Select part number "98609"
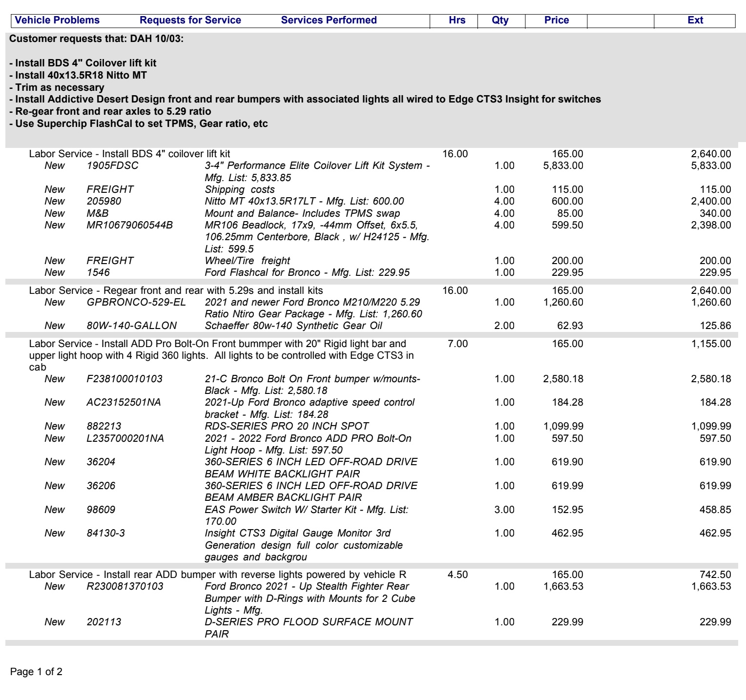Image resolution: width=746 pixels, height=700 pixels. (x=101, y=510)
